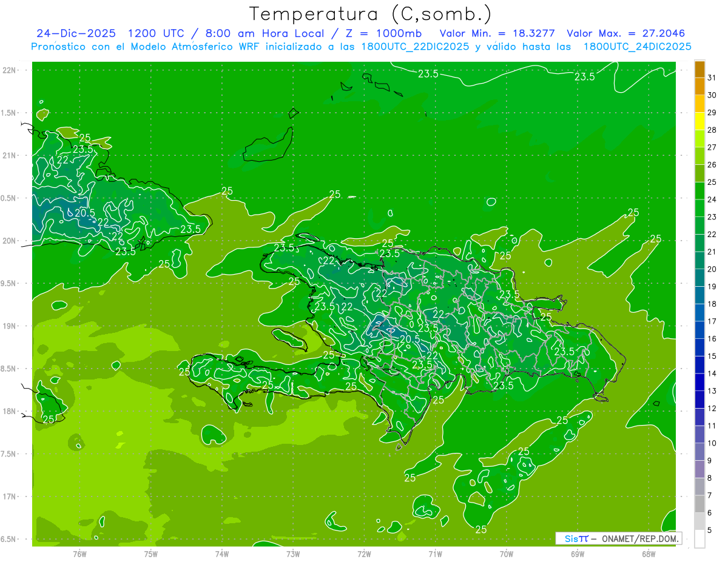
Task: Click 'Valor Max. = 27.2046' text
Action: point(626,33)
